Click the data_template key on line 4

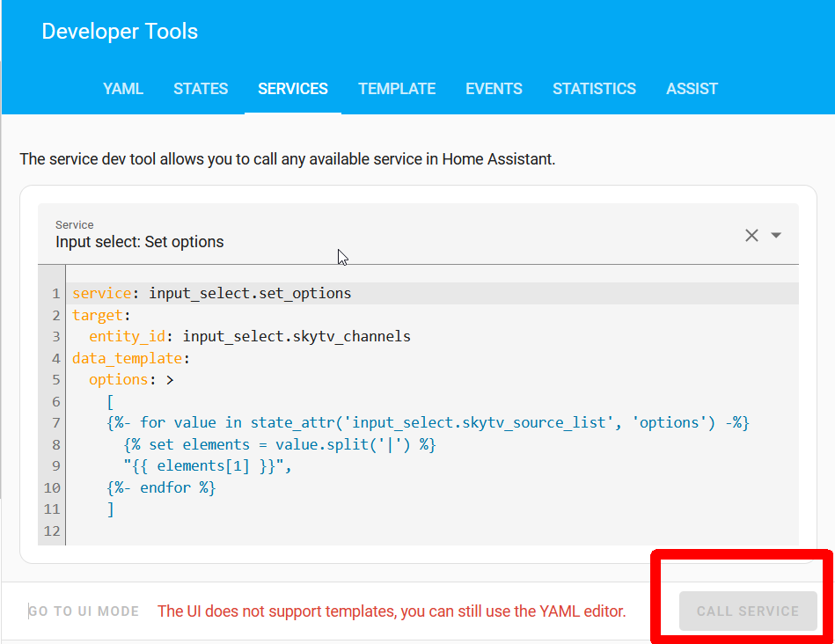click(128, 357)
